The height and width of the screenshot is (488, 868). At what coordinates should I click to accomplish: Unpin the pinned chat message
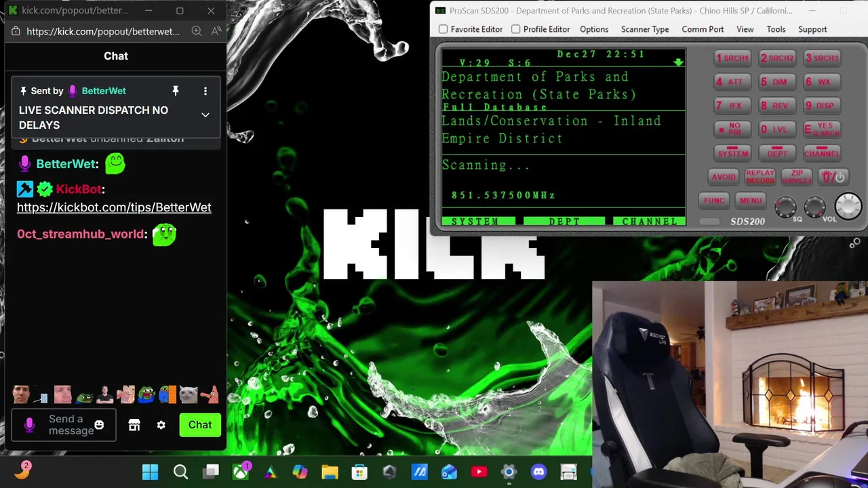pyautogui.click(x=175, y=91)
